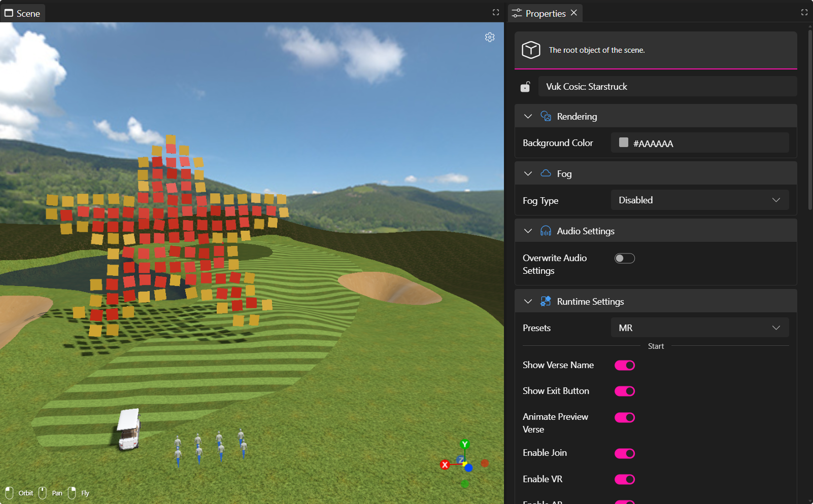813x504 pixels.
Task: Toggle Overwrite Audio Settings switch
Action: tap(624, 259)
